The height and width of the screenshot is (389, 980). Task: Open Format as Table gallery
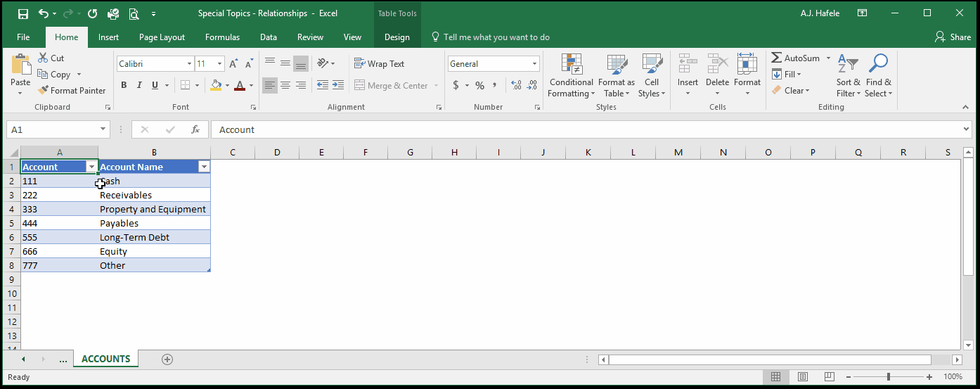(x=617, y=75)
